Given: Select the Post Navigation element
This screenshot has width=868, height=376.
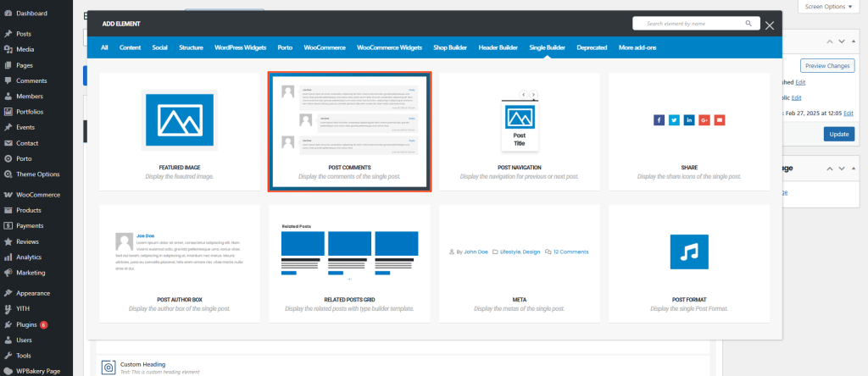Looking at the screenshot, I should tap(520, 130).
